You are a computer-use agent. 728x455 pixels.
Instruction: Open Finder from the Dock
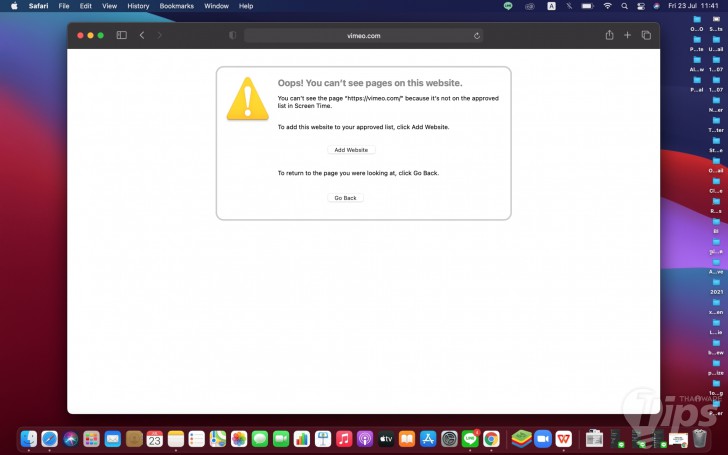click(29, 438)
